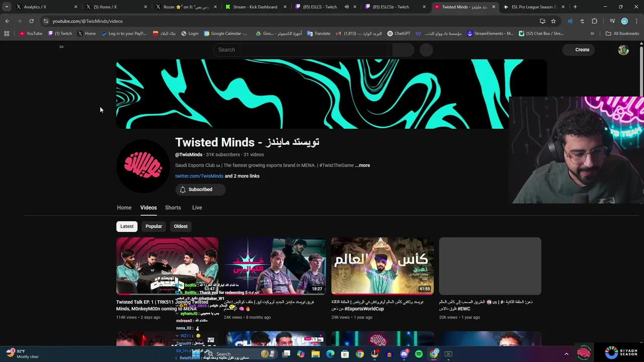Viewport: 644px width, 362px height.
Task: Select the Popular filter chip
Action: 153,226
